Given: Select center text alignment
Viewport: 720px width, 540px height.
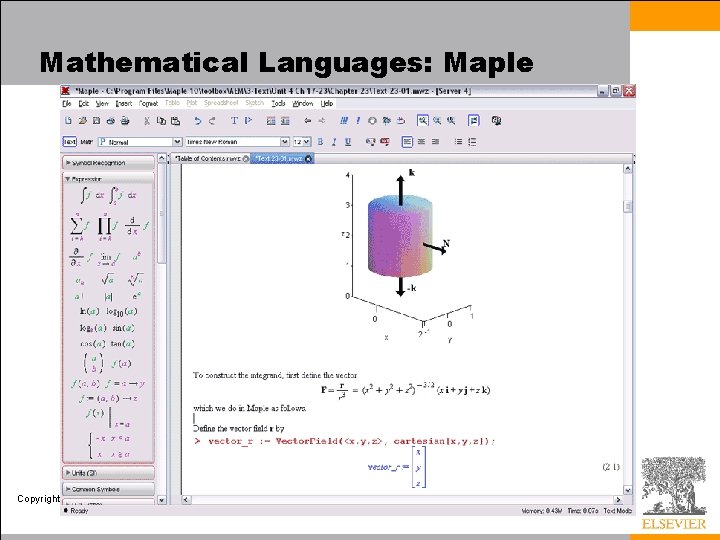Looking at the screenshot, I should (421, 142).
